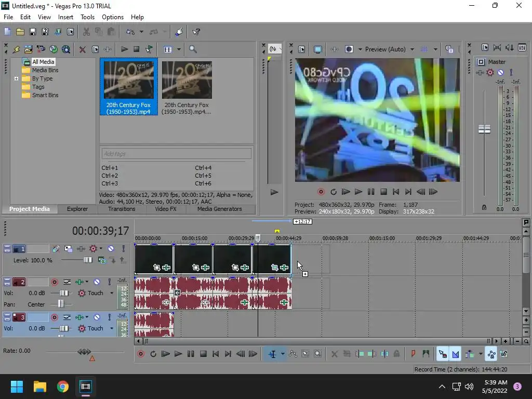
Task: Click the Undo arrow icon
Action: [130, 32]
